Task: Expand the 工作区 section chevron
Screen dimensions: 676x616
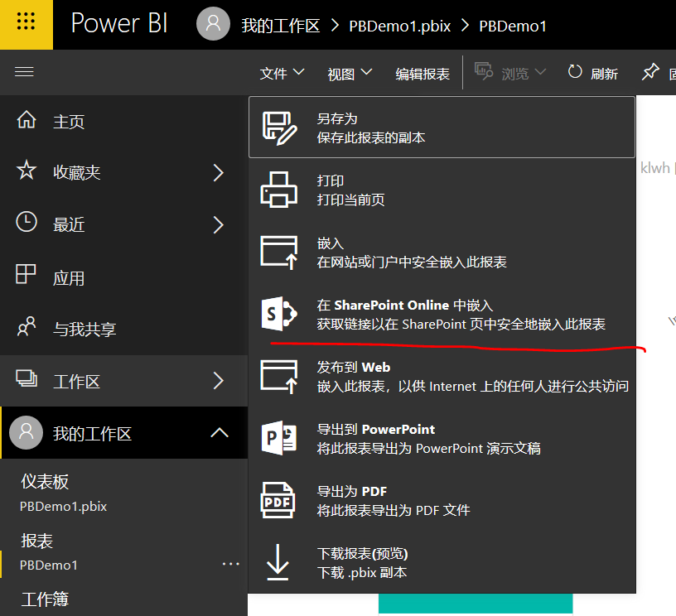Action: pos(219,380)
